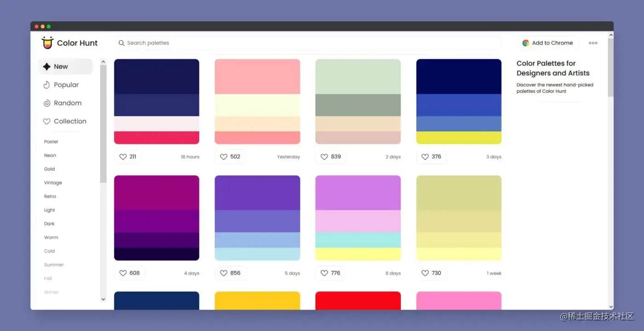Open the Popular palettes section

(x=61, y=85)
